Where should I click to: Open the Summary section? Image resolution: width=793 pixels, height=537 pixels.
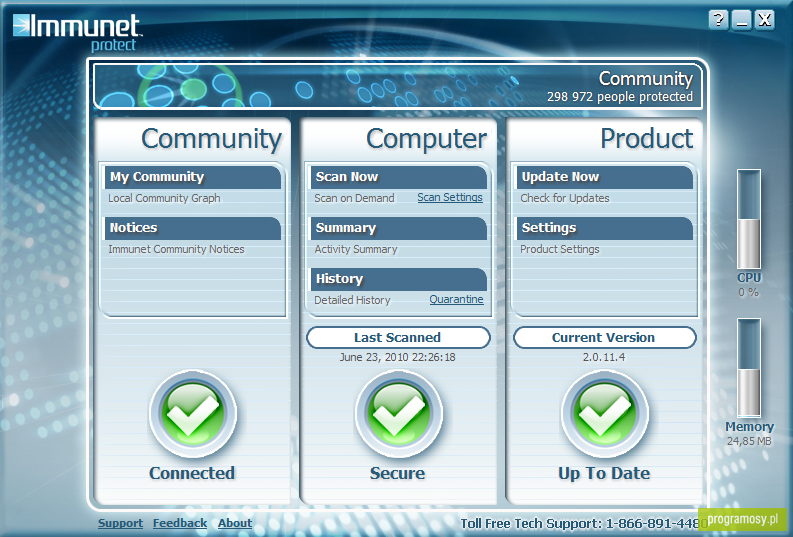click(399, 228)
